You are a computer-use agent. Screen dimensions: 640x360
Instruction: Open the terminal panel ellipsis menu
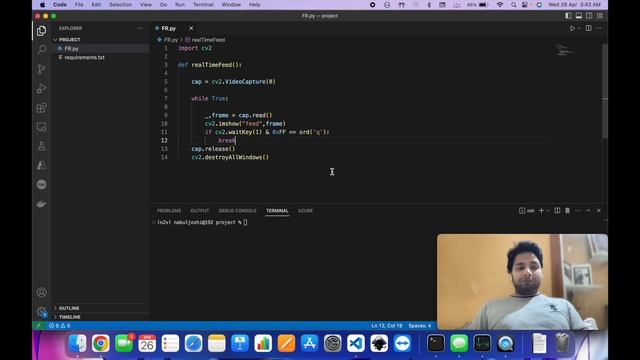tap(578, 211)
